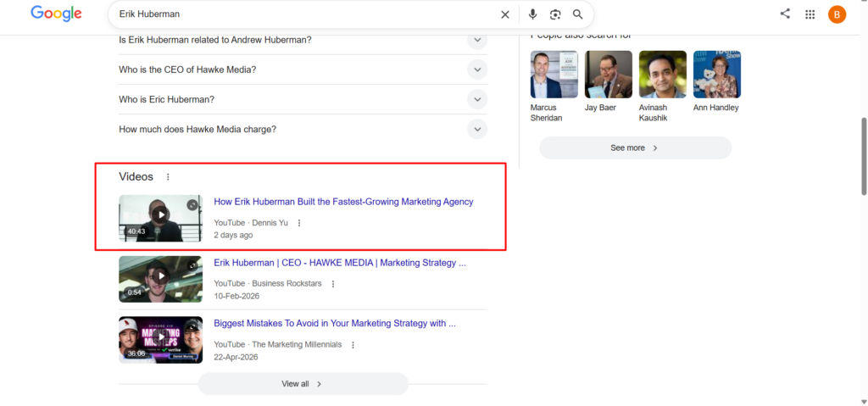Click the share icon in header
868x406 pixels.
tap(785, 14)
